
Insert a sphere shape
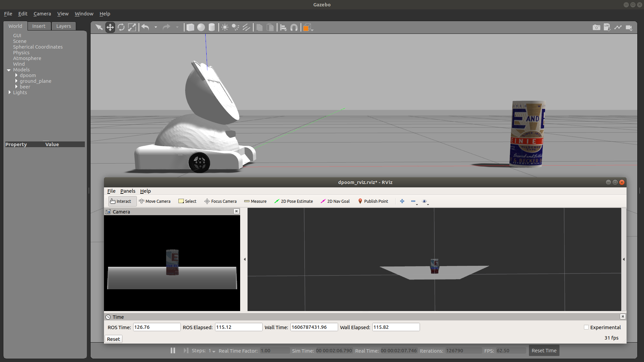(201, 27)
